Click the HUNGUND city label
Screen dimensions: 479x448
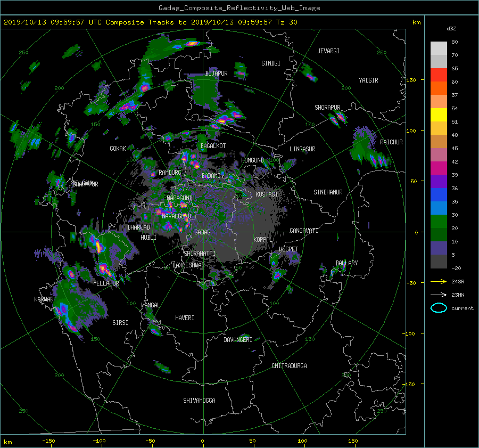click(252, 160)
